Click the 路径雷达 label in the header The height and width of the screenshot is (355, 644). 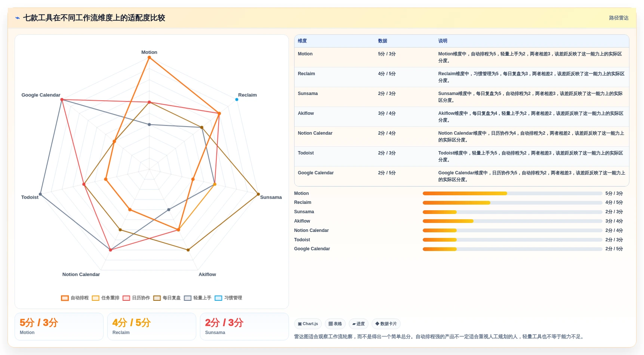619,18
